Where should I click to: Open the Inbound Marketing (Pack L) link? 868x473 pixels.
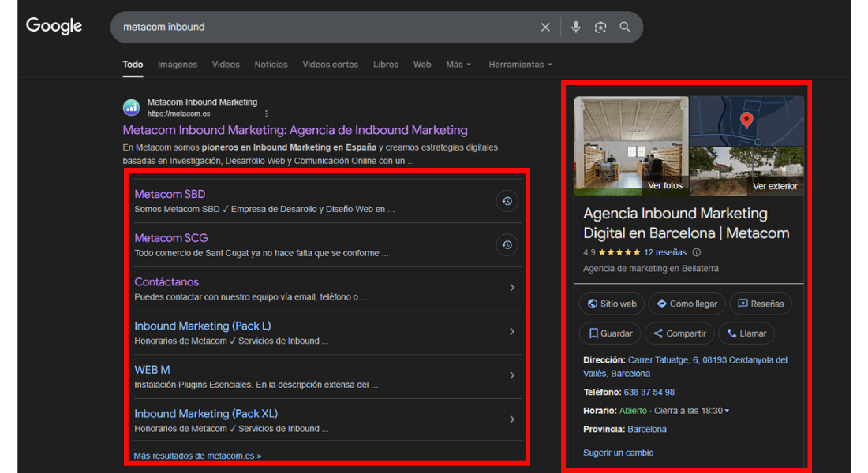[x=203, y=326]
